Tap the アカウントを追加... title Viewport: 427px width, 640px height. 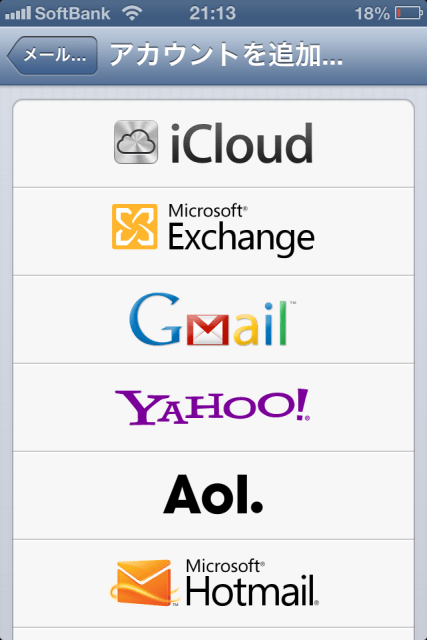coord(226,55)
